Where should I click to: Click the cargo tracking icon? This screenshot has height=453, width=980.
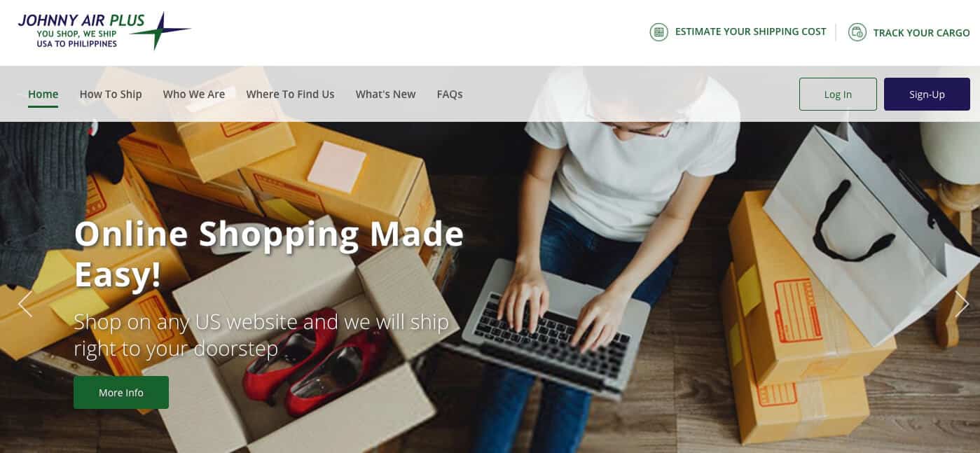pos(857,32)
